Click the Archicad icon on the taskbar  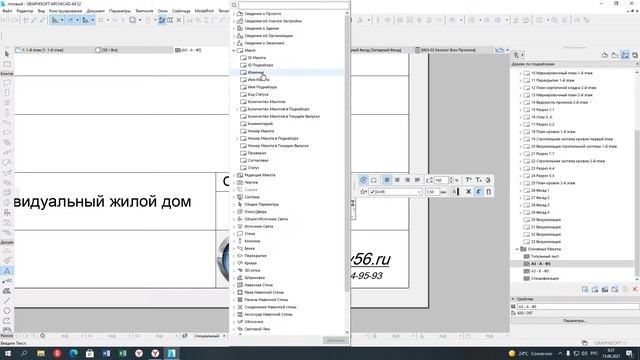(171, 353)
